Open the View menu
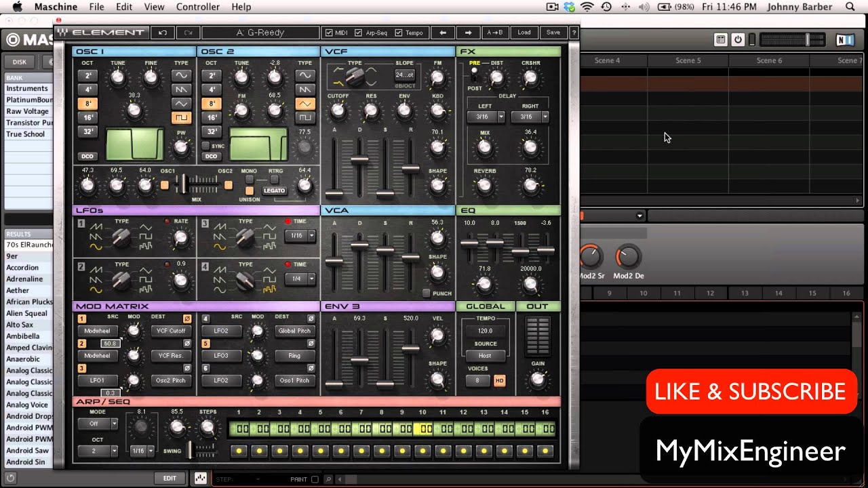The width and height of the screenshot is (868, 488). tap(154, 7)
